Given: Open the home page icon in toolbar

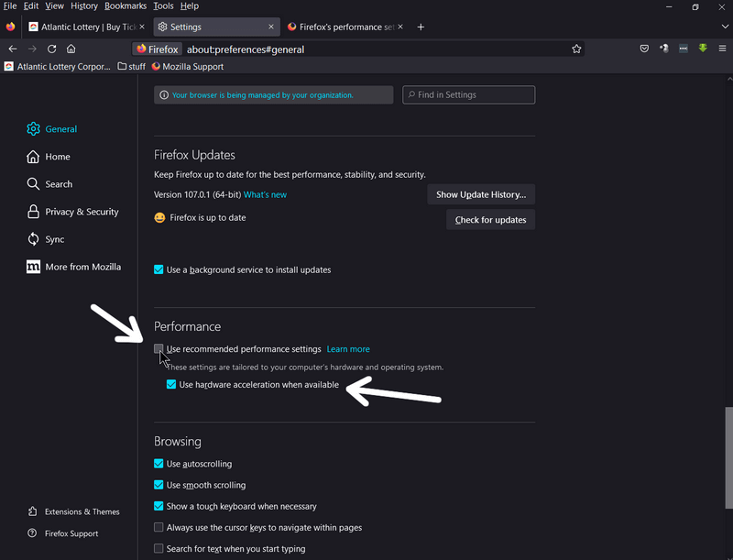Looking at the screenshot, I should 71,49.
